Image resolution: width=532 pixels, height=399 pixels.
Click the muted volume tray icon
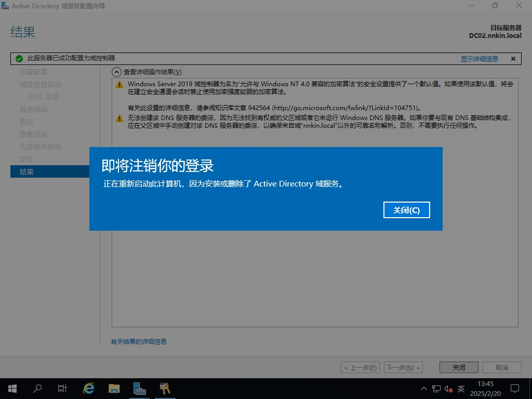(448, 389)
